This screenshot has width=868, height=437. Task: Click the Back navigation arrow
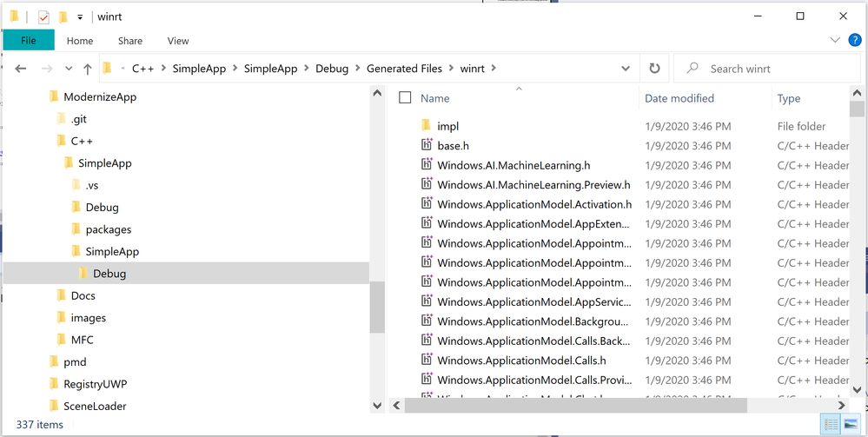click(x=21, y=69)
